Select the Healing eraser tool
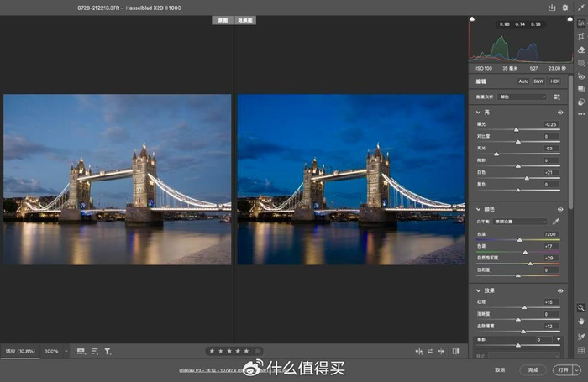Image resolution: width=588 pixels, height=382 pixels. tap(581, 50)
